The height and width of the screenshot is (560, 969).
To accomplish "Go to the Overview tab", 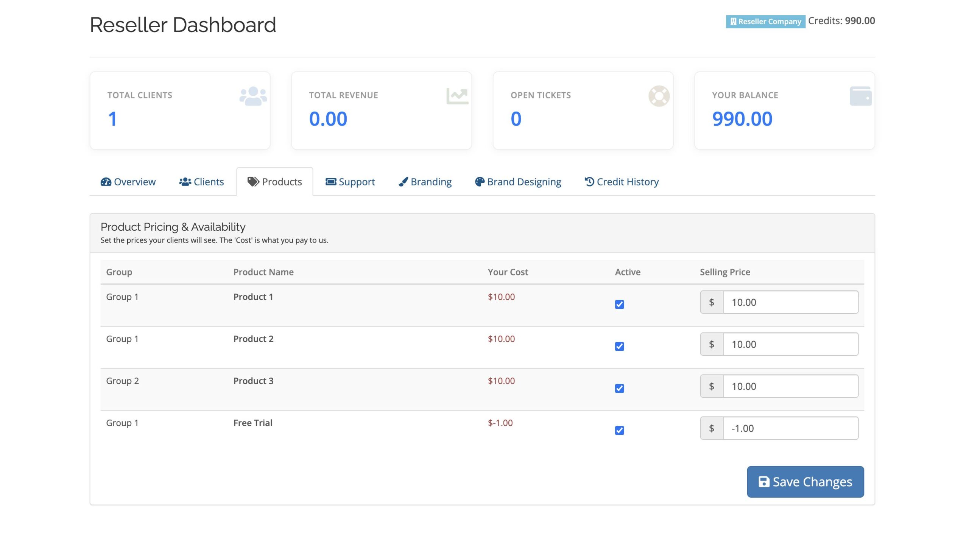I will point(128,181).
